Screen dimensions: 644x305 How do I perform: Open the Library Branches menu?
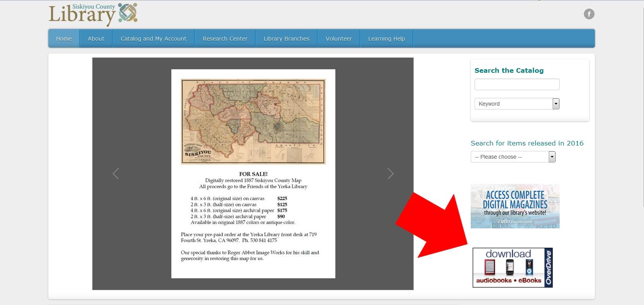click(287, 39)
